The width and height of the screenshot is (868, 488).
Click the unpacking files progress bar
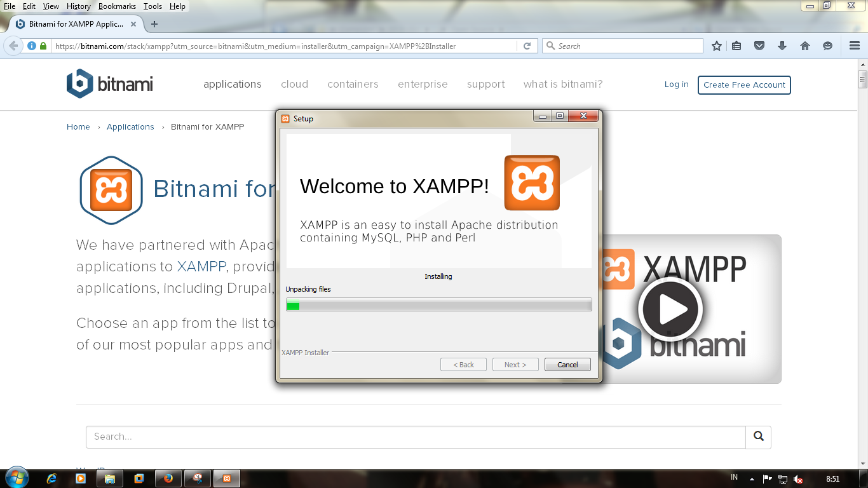tap(438, 304)
